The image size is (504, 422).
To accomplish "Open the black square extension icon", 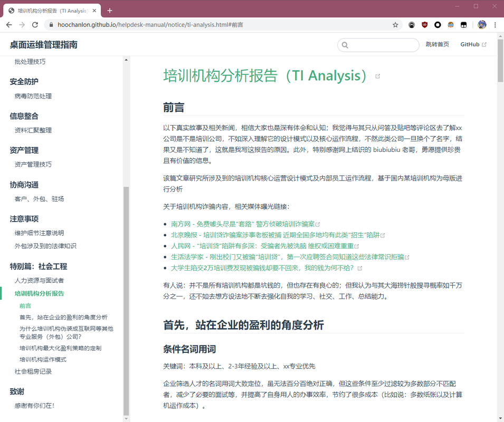I will coord(463,25).
